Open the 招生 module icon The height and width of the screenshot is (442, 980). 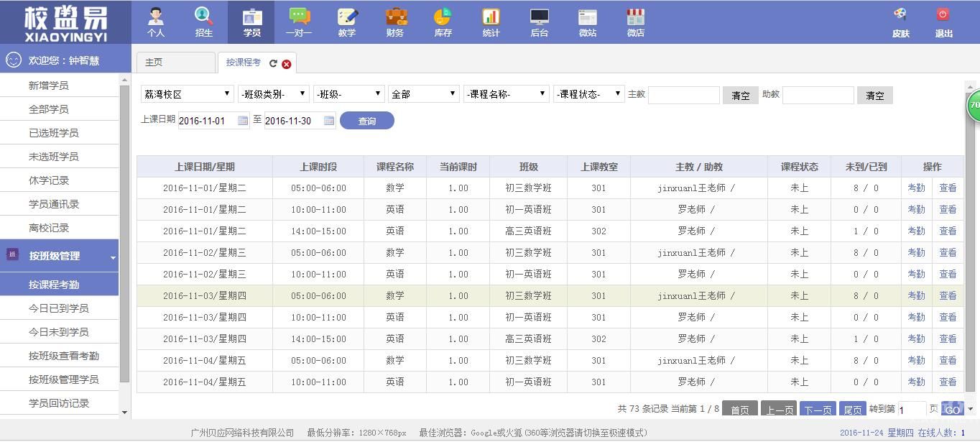[204, 22]
